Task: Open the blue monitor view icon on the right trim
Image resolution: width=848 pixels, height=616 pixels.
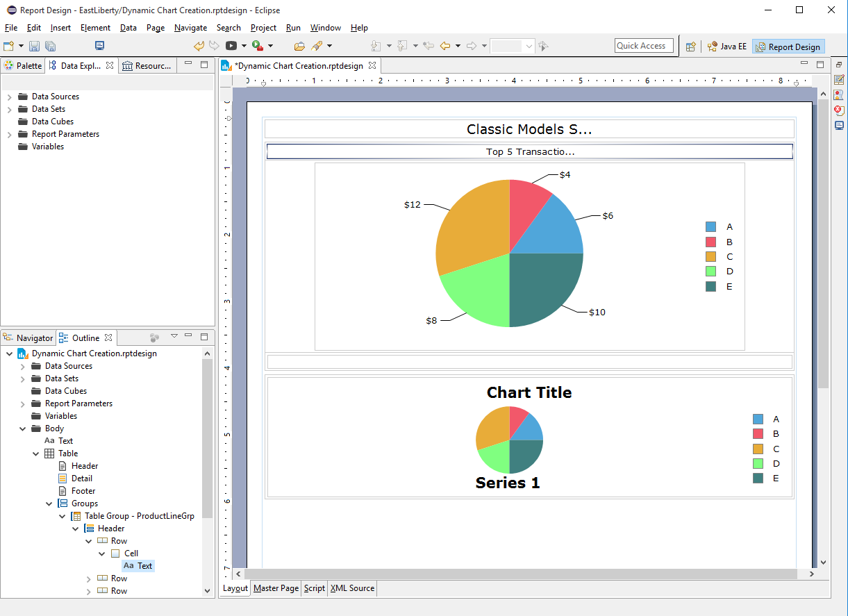Action: coord(839,126)
